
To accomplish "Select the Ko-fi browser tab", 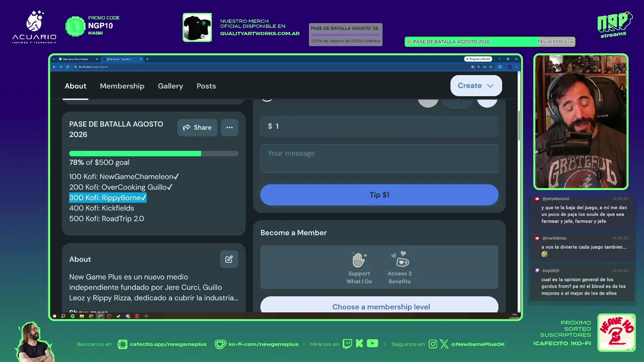I will [121, 59].
